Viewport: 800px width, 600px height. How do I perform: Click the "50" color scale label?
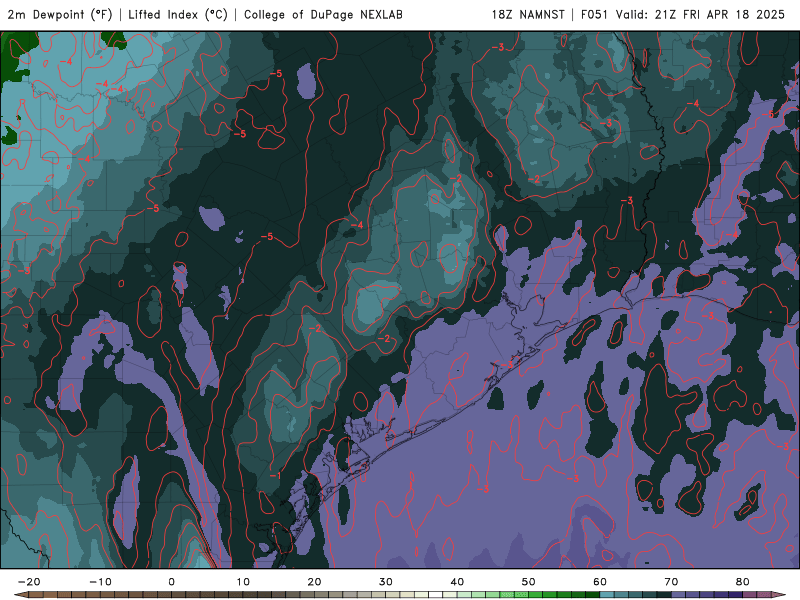[529, 582]
